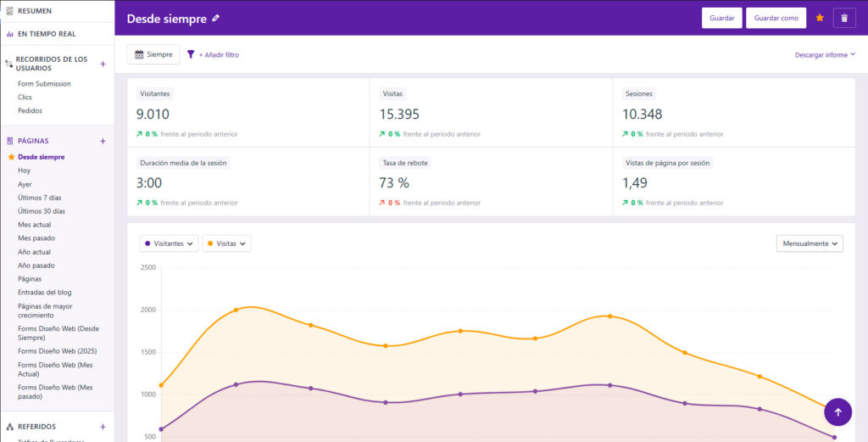The width and height of the screenshot is (868, 442).
Task: Select Últimos 30 días report
Action: pyautogui.click(x=42, y=211)
